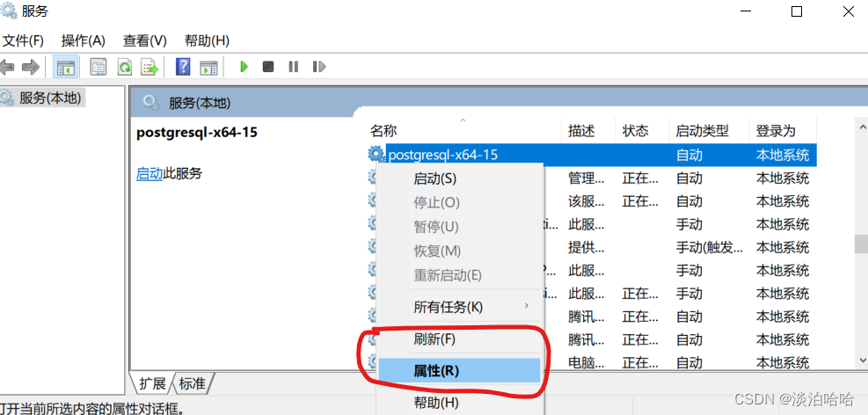
Task: Click the 管理... description cell
Action: 587,178
